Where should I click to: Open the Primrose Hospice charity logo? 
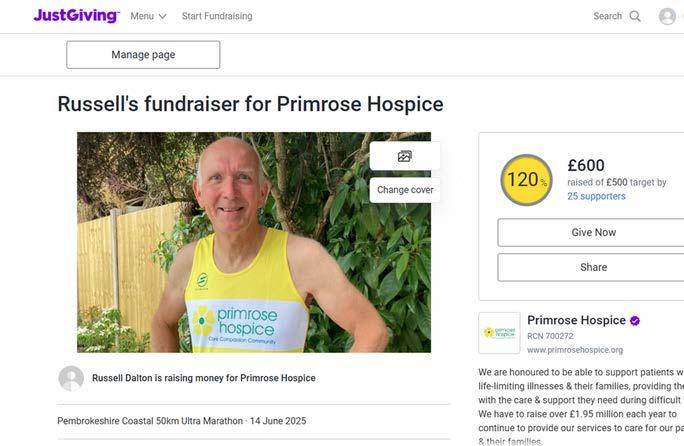[499, 333]
